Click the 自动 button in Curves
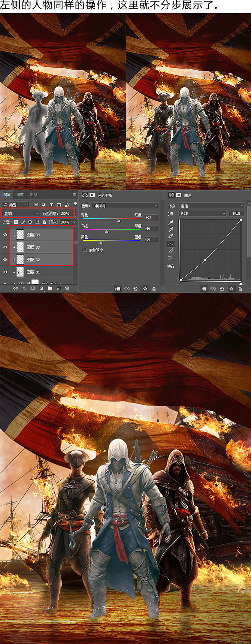The image size is (251, 644). [x=236, y=214]
